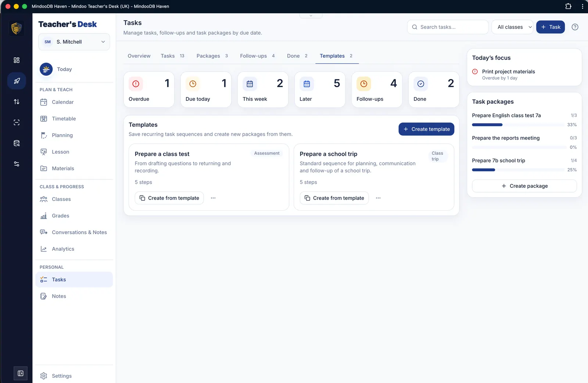588x383 pixels.
Task: Select Tasks in the Personal section
Action: coord(74,280)
